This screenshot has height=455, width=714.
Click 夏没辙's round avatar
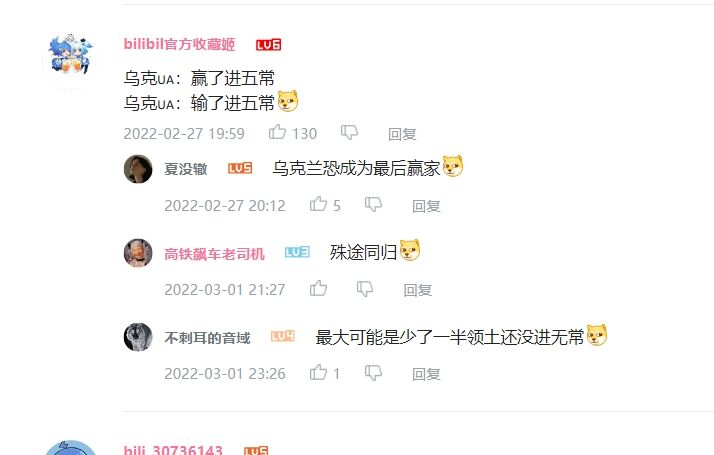(138, 169)
